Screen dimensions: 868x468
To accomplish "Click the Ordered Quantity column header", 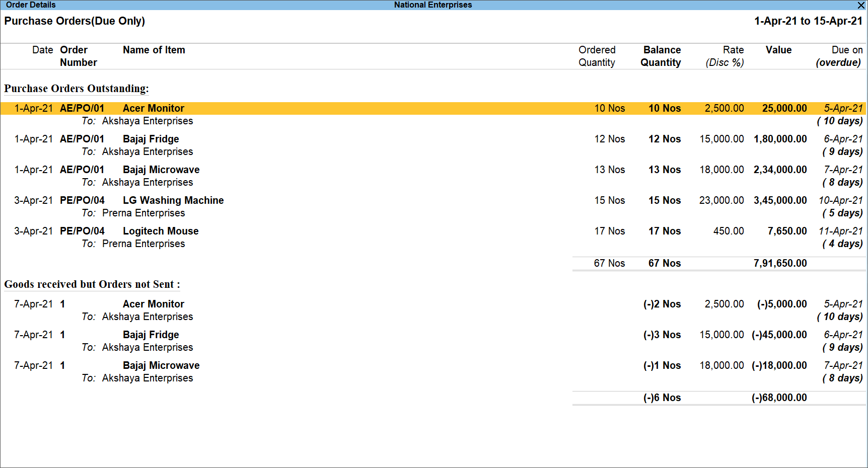I will [x=597, y=56].
